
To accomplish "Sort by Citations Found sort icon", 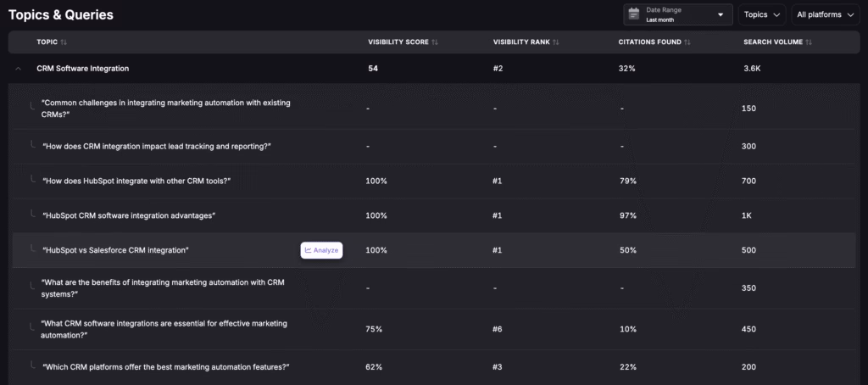I will (687, 42).
